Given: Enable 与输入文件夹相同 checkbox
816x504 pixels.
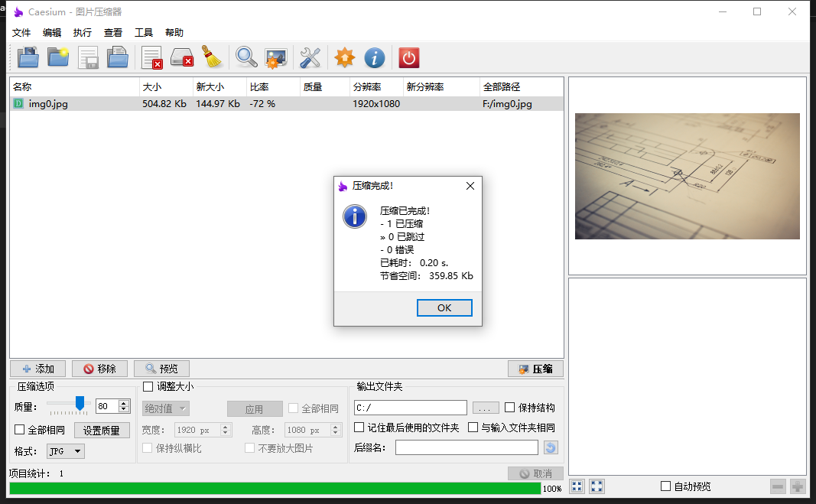Looking at the screenshot, I should [473, 427].
